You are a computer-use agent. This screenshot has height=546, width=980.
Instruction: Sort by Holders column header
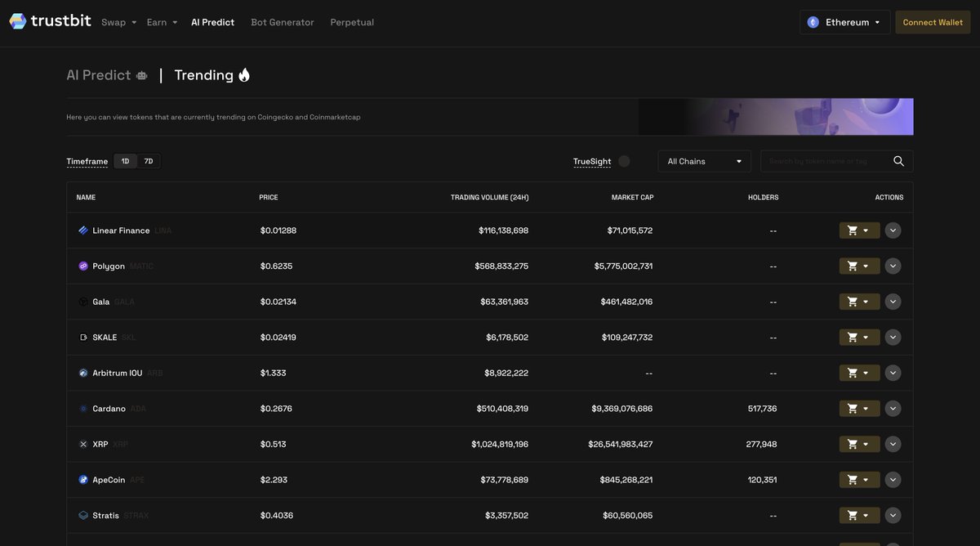[764, 198]
